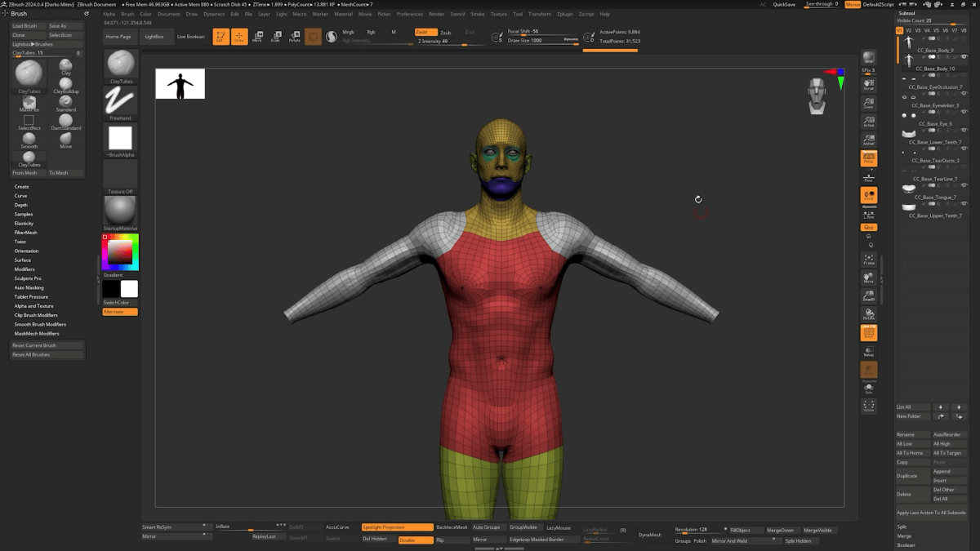Click the DynaMesh button

pyautogui.click(x=650, y=535)
